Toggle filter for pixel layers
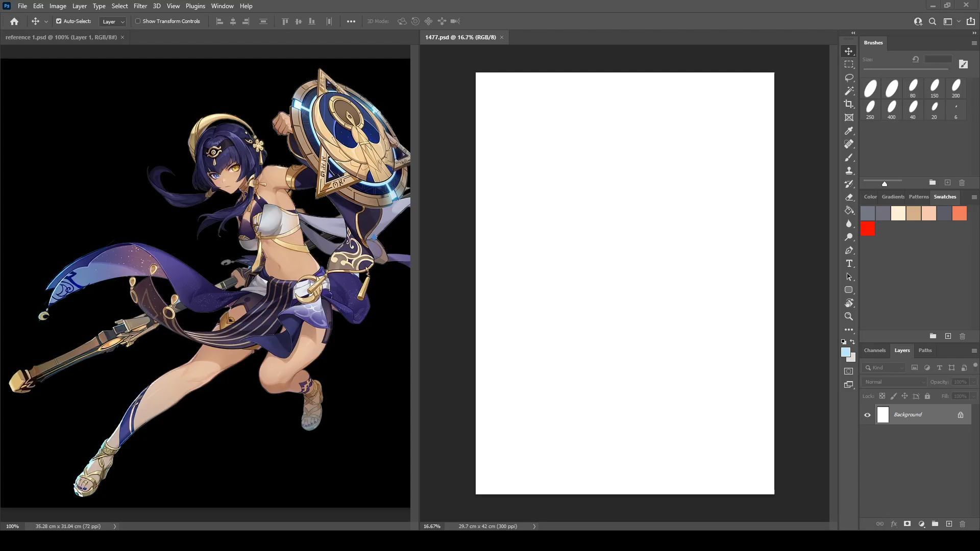 point(915,368)
